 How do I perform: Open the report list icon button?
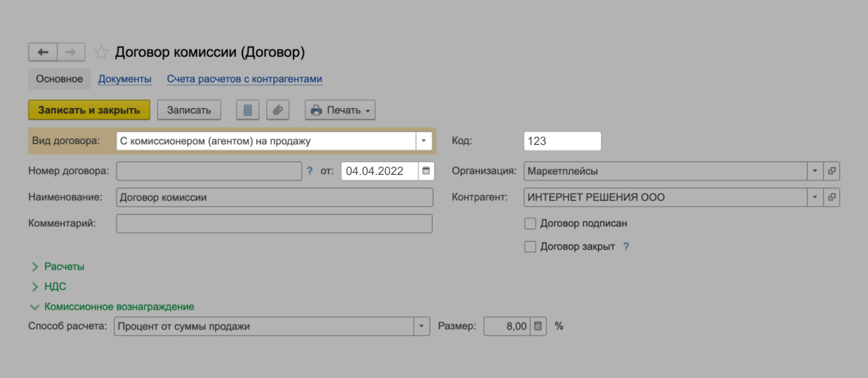click(x=248, y=110)
